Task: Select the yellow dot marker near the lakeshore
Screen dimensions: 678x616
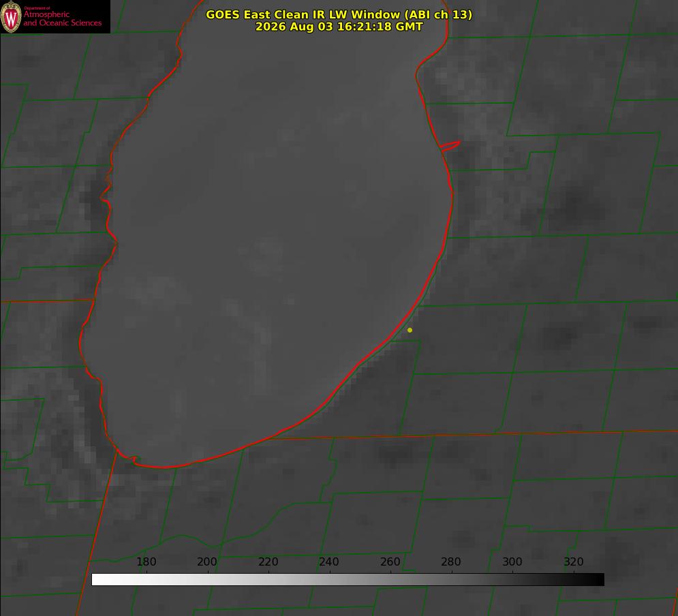Action: tap(410, 330)
